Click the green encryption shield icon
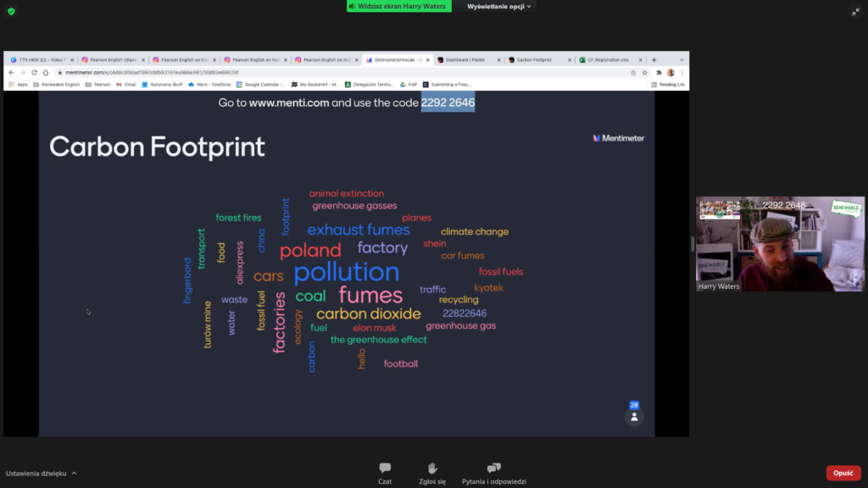Screen dimensions: 868x488 (11, 11)
